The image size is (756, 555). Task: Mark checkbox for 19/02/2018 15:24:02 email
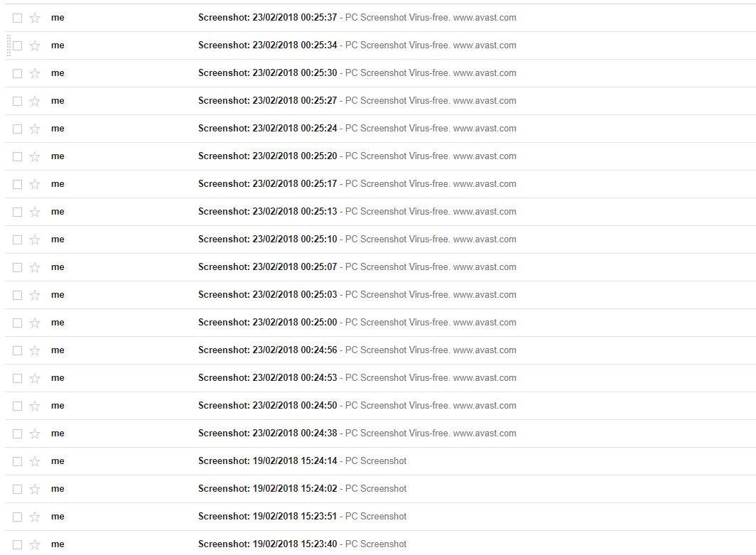pos(17,489)
